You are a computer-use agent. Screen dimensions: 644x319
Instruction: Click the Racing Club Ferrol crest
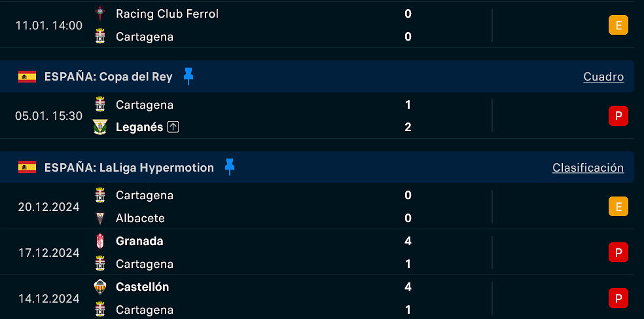click(x=99, y=14)
